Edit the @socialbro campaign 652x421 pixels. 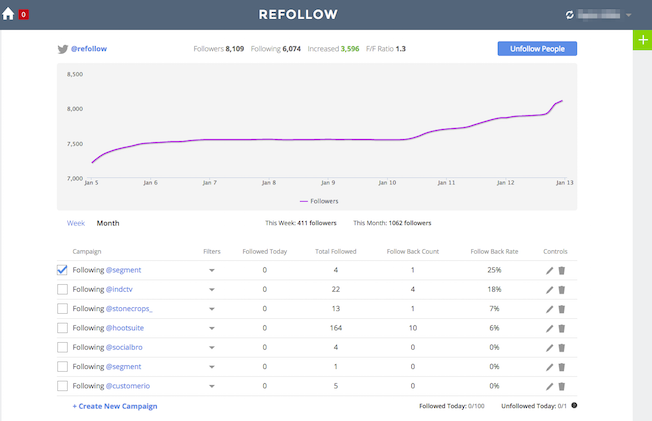(x=549, y=348)
